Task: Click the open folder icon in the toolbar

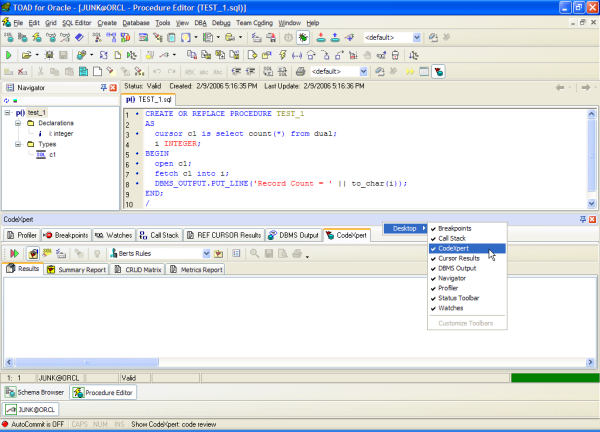Action: 26,55
